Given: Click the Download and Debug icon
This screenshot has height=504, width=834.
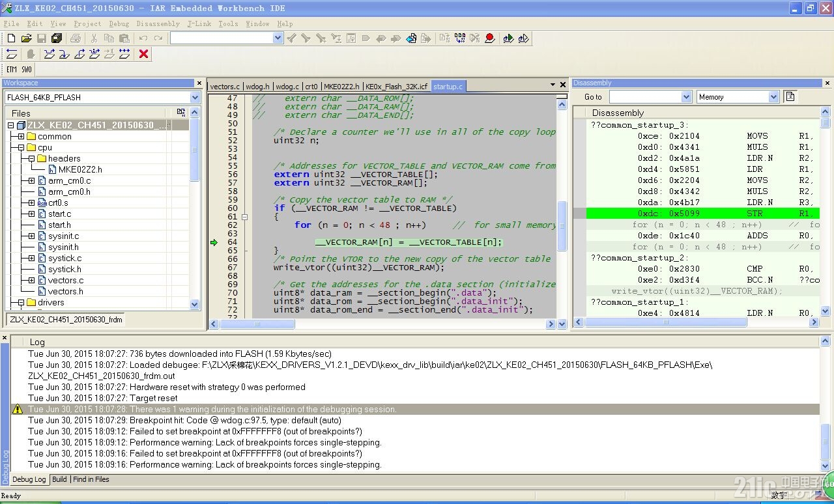Looking at the screenshot, I should pos(509,38).
